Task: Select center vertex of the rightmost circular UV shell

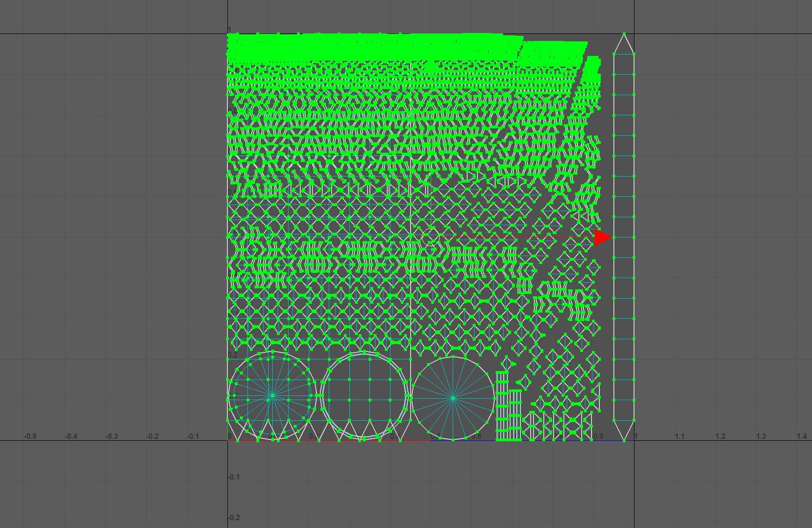Action: pyautogui.click(x=453, y=398)
